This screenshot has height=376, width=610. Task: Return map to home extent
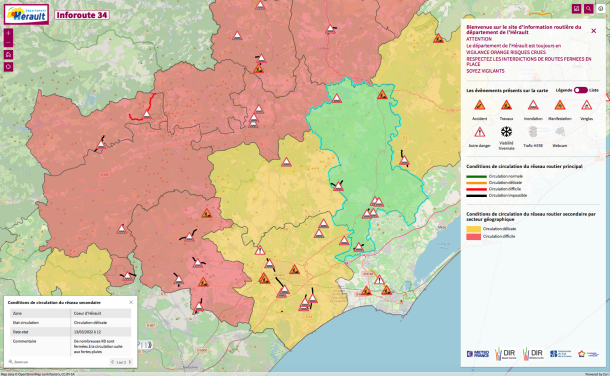pos(9,54)
